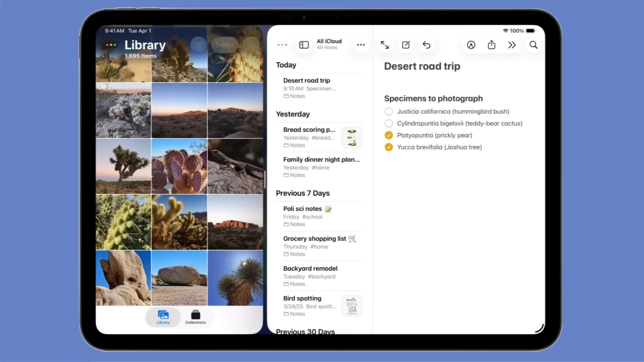Open the search magnifier in Notes

click(533, 45)
